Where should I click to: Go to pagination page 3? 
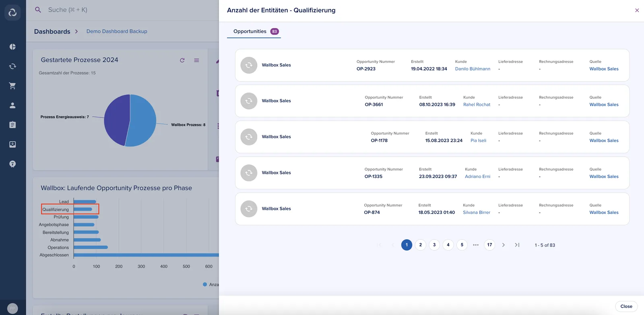pyautogui.click(x=434, y=245)
